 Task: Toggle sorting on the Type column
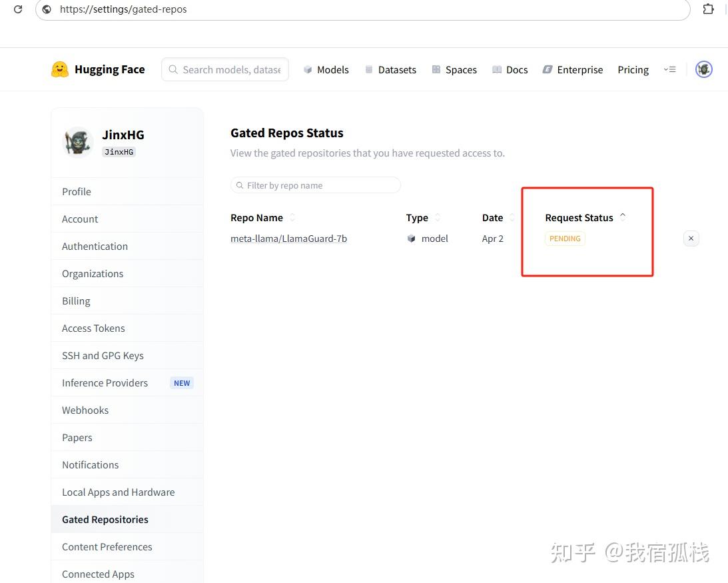(x=438, y=217)
